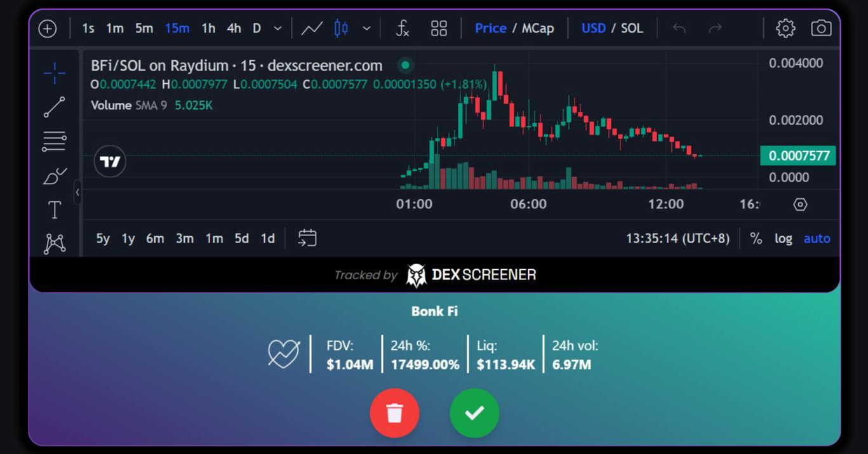Toggle percent scale mode
Image resolution: width=868 pixels, height=454 pixels.
pyautogui.click(x=756, y=239)
